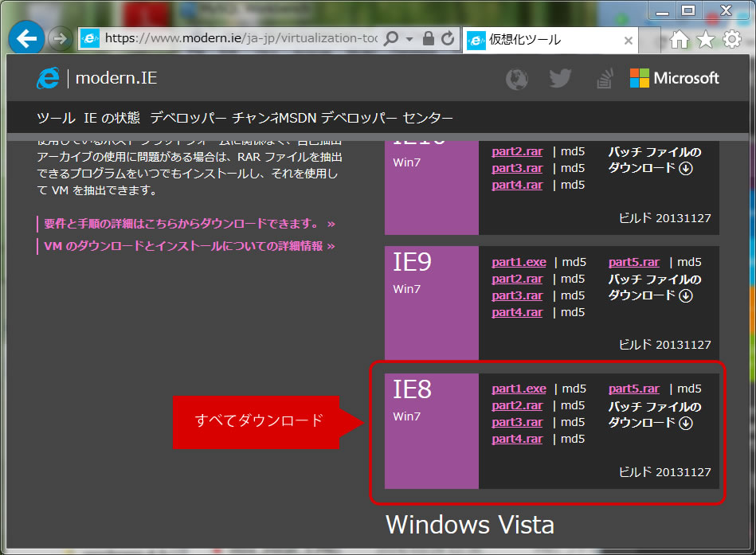
Task: Download IE9 part5.rar
Action: coord(633,262)
